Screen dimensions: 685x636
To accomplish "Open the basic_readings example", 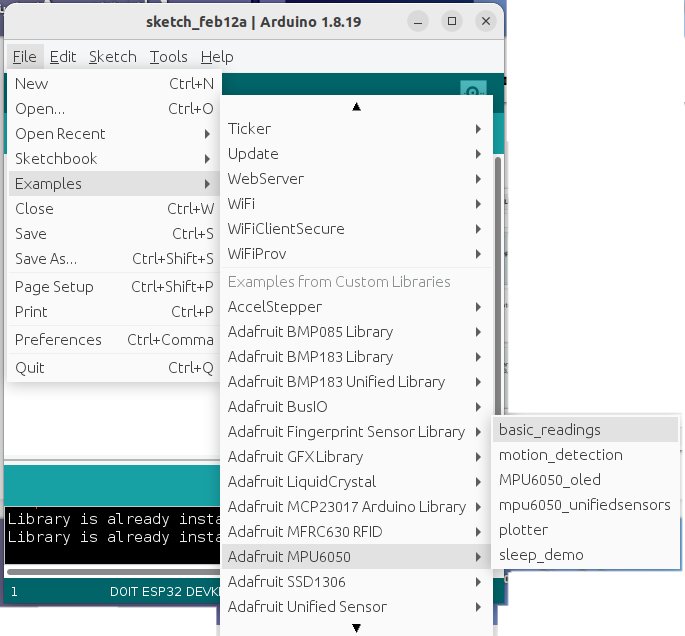I will (585, 429).
